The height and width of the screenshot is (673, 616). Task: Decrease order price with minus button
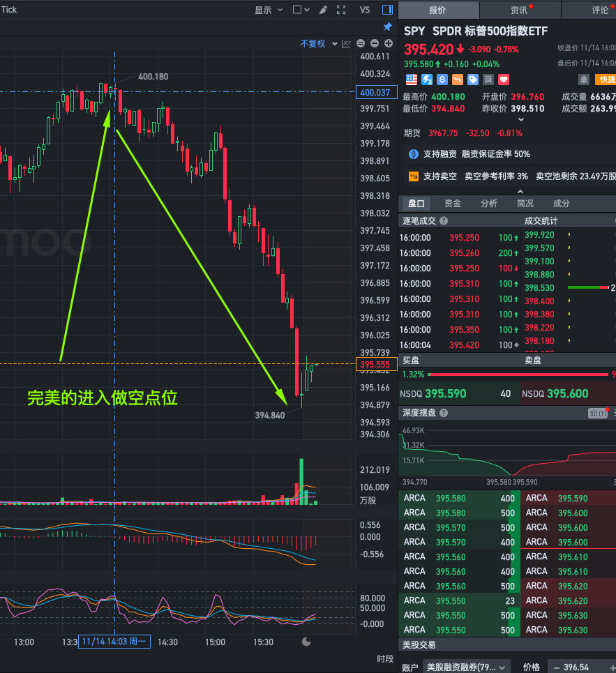(x=557, y=667)
